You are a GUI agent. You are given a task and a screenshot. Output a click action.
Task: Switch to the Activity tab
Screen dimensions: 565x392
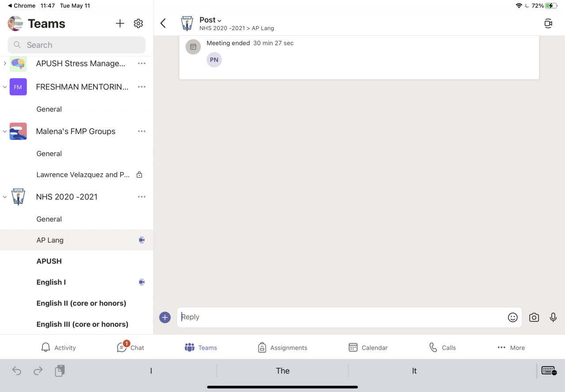click(58, 347)
